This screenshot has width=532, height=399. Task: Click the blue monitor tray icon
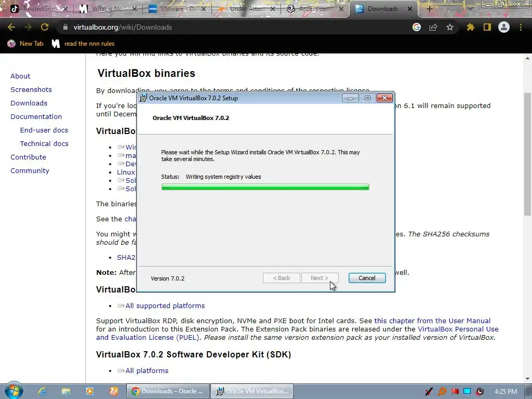[x=467, y=392]
